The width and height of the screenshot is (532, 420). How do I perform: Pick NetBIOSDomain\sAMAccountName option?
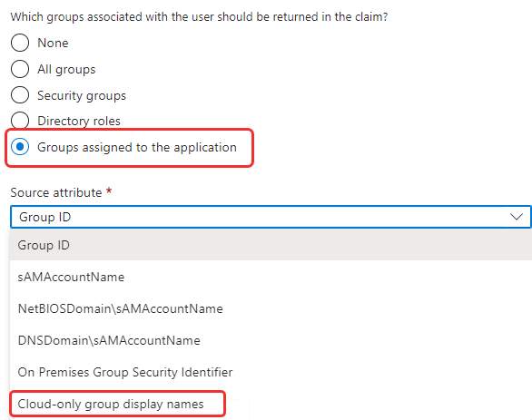(271, 308)
